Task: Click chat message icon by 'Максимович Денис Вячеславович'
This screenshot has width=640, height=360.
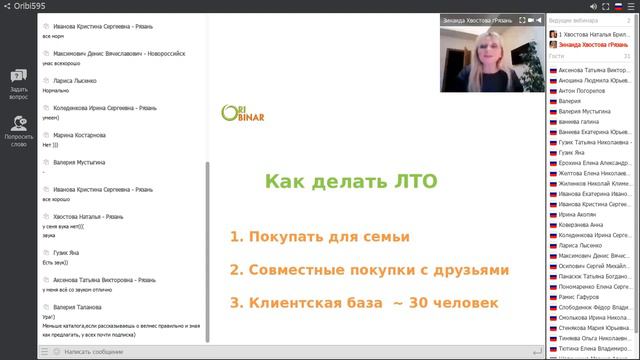Action: (46, 53)
